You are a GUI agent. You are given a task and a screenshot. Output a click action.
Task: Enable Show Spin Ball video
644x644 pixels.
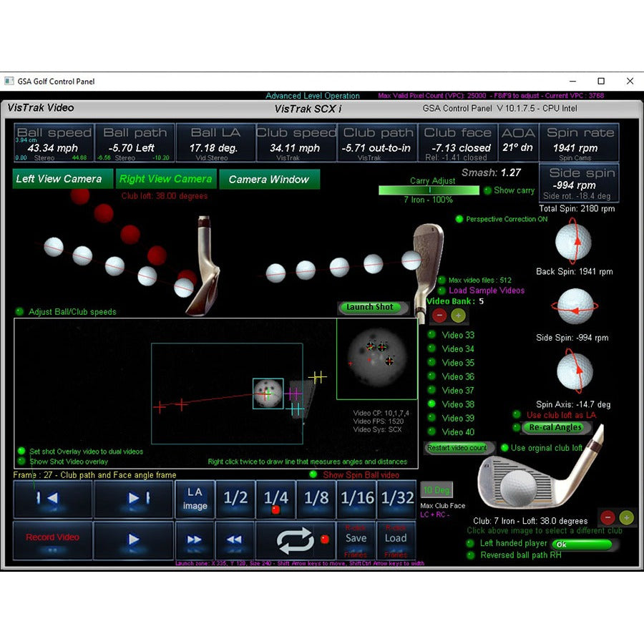(x=313, y=475)
